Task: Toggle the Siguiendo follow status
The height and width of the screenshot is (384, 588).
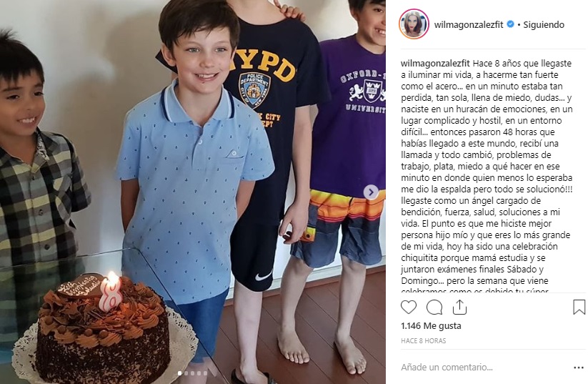Action: [544, 25]
